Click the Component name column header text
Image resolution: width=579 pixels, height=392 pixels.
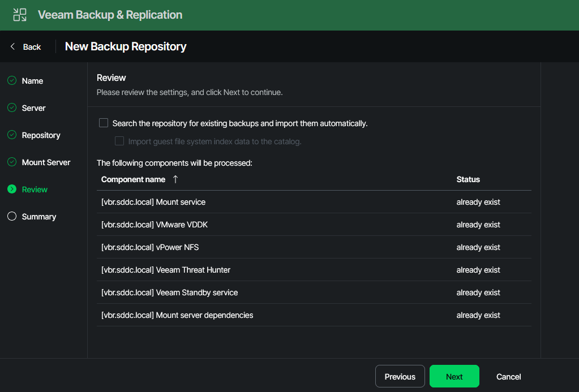[x=133, y=179]
